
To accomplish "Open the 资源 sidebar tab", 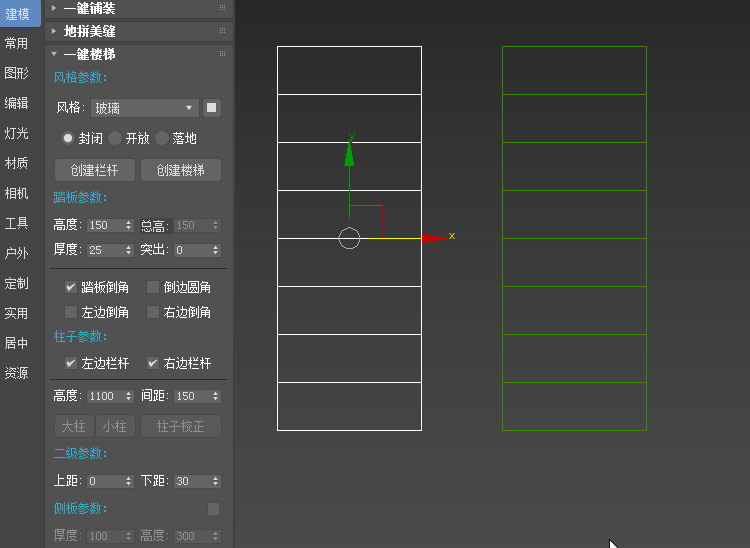I will click(x=17, y=373).
